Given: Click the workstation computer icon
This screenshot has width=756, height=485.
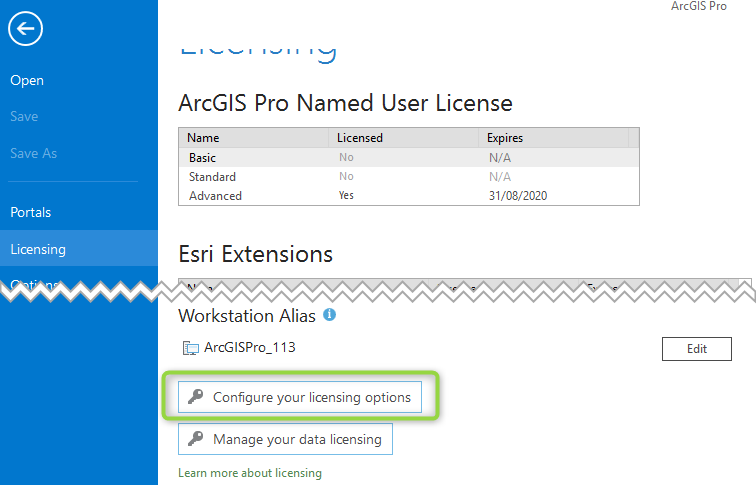Looking at the screenshot, I should point(190,348).
